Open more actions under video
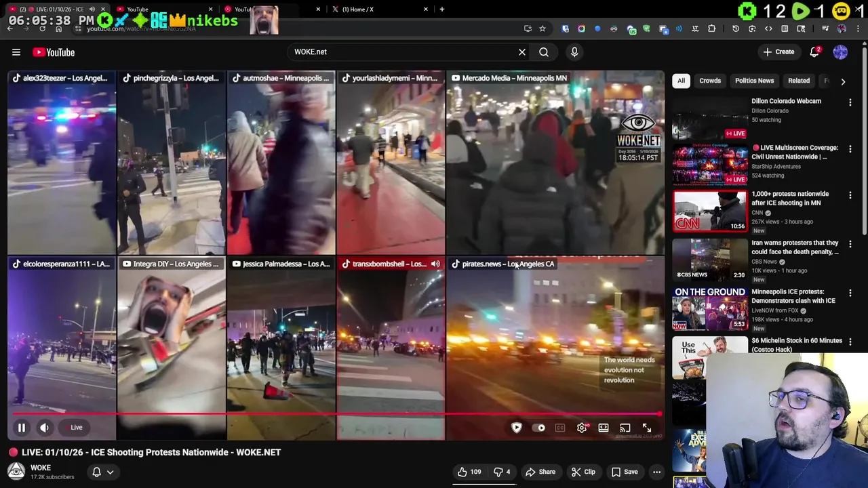The width and height of the screenshot is (868, 488). tap(656, 472)
